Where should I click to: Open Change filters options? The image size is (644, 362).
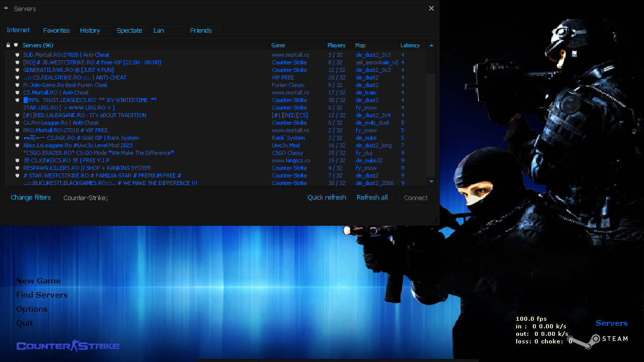(31, 198)
